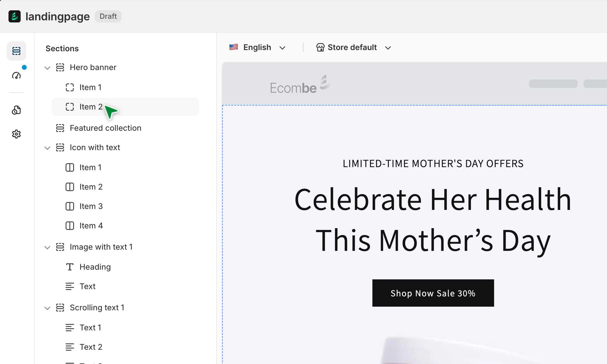Select Item 1 under Hero banner
The width and height of the screenshot is (607, 364).
point(90,87)
